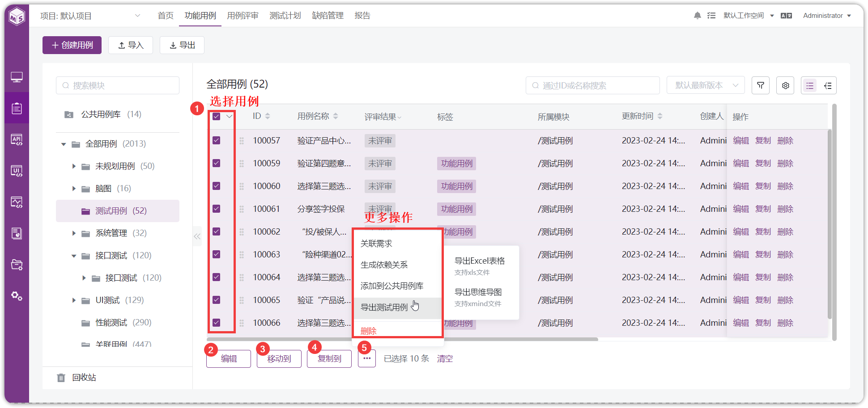Choose 导出Excel表格 from the submenu
The height and width of the screenshot is (408, 868).
click(480, 261)
